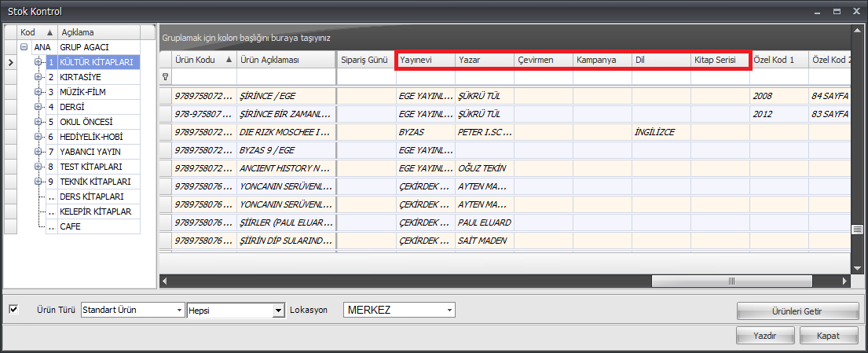
Task: Click the horizontal scrollbar thumb of grid
Action: (x=708, y=280)
